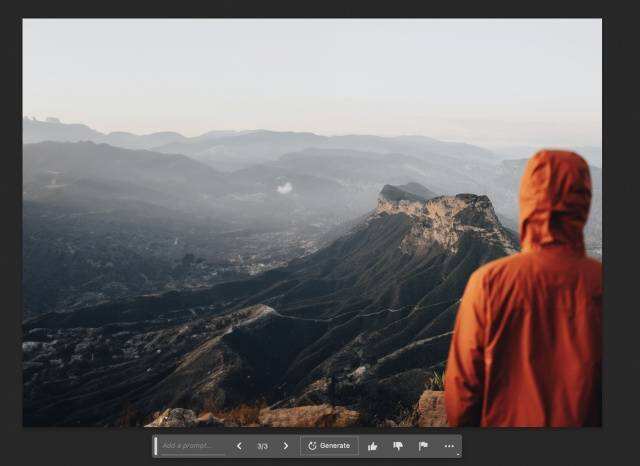This screenshot has width=640, height=466.
Task: Click the Generate button label
Action: pos(335,446)
